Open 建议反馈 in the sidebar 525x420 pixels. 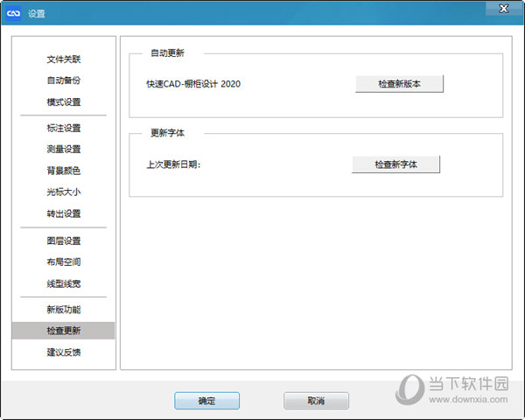[64, 352]
